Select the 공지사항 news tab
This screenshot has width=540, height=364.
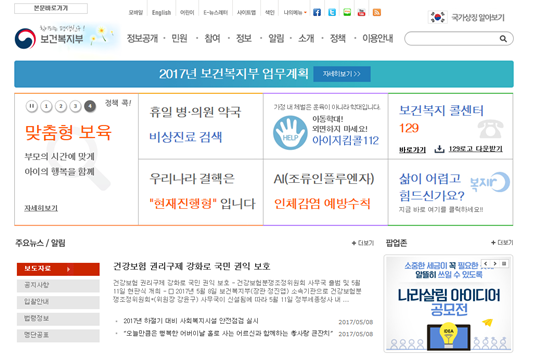click(x=58, y=285)
